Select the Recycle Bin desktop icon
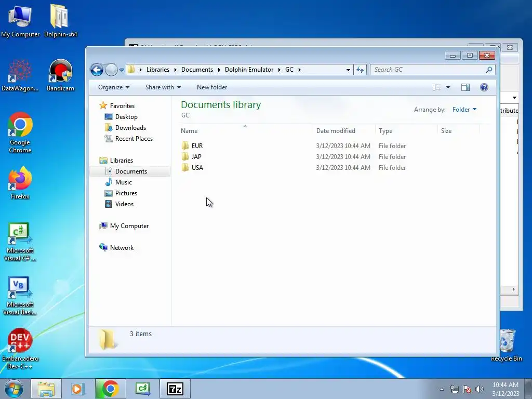 click(x=507, y=345)
